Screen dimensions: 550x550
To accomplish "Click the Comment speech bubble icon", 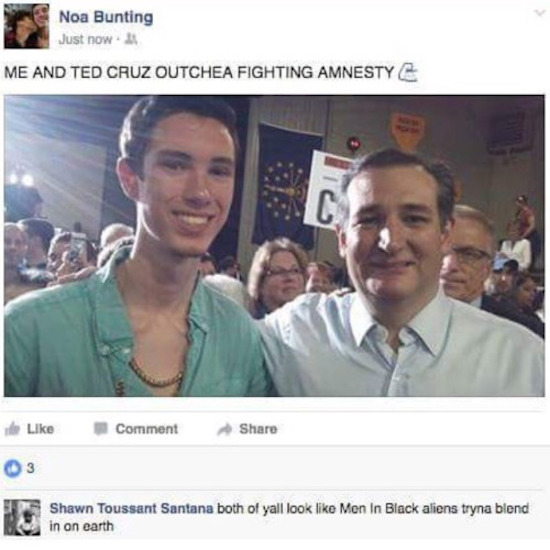I will 101,429.
